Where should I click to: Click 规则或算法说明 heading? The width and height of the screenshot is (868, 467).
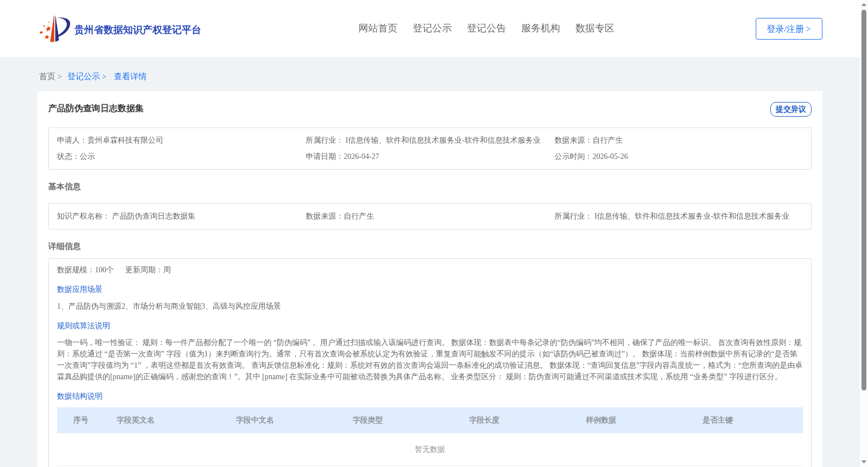click(x=84, y=325)
